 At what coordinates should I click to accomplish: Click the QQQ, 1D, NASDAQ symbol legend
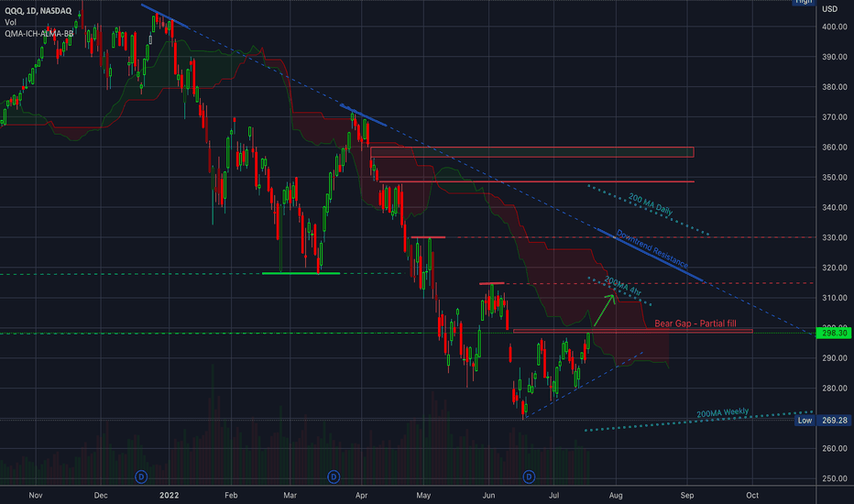click(x=38, y=11)
